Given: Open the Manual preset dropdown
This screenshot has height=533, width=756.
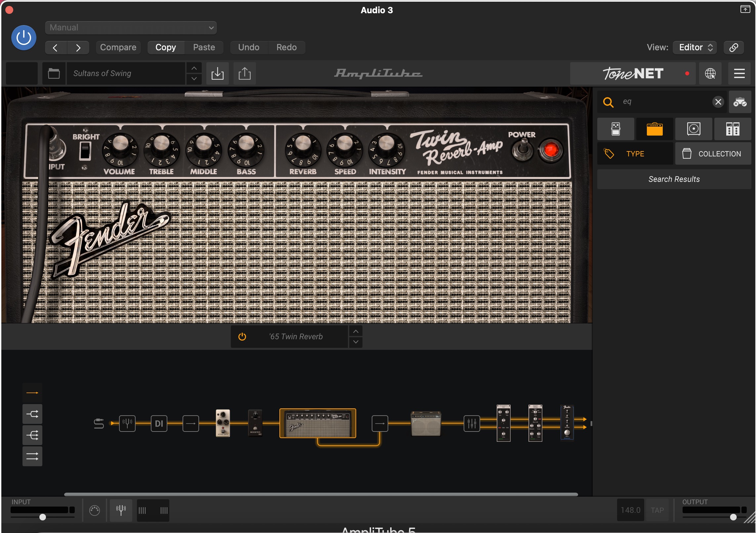Looking at the screenshot, I should [131, 28].
